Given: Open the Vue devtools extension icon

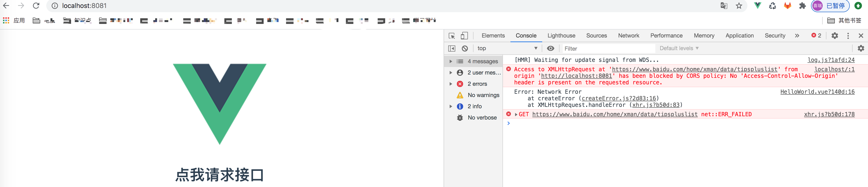Looking at the screenshot, I should tap(757, 6).
